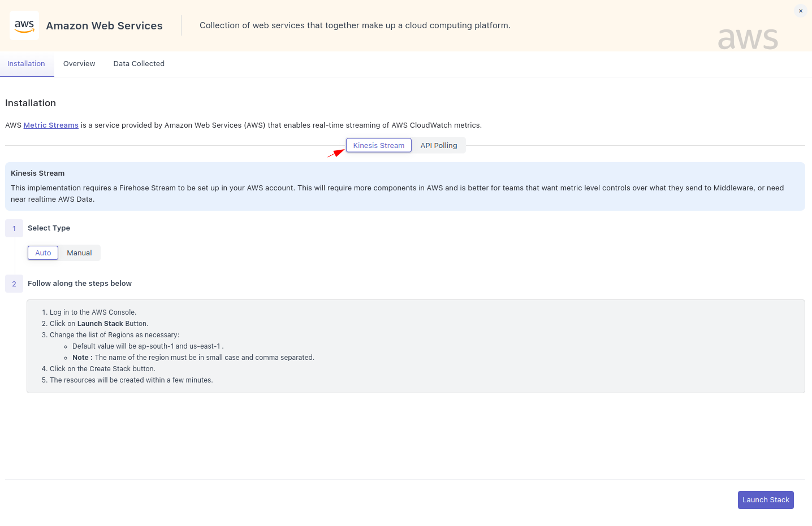
Task: Click the Kinesis Stream info banner heading
Action: pos(37,173)
